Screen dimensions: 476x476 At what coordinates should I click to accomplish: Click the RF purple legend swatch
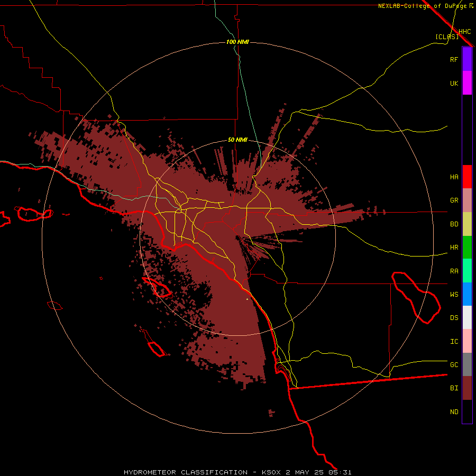pos(467,59)
